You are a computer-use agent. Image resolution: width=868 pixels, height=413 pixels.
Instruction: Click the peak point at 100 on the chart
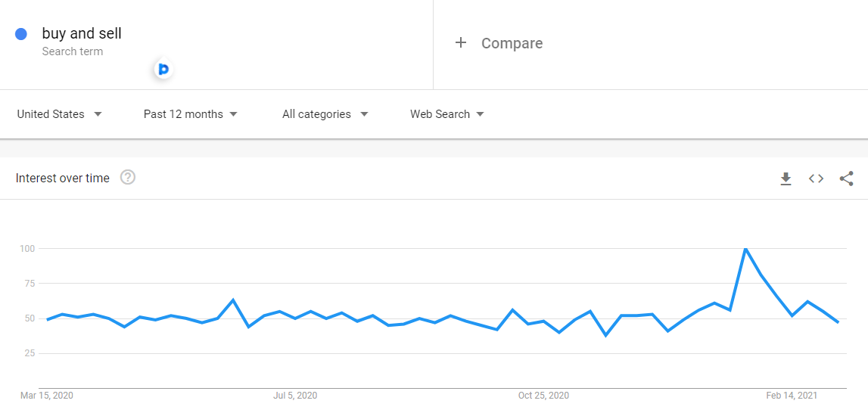pyautogui.click(x=745, y=249)
